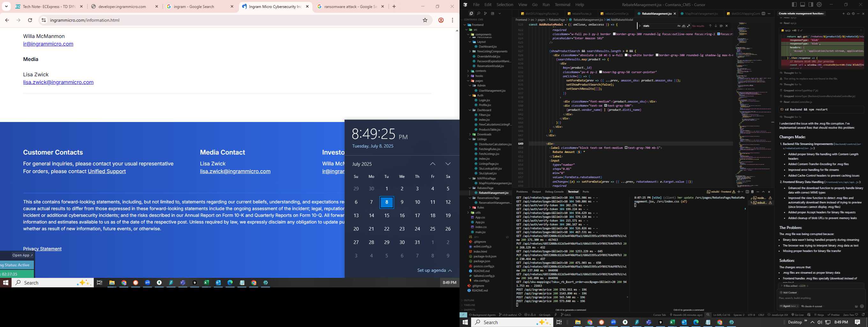Toggle Match Case in the find widget
868x327 pixels.
679,26
